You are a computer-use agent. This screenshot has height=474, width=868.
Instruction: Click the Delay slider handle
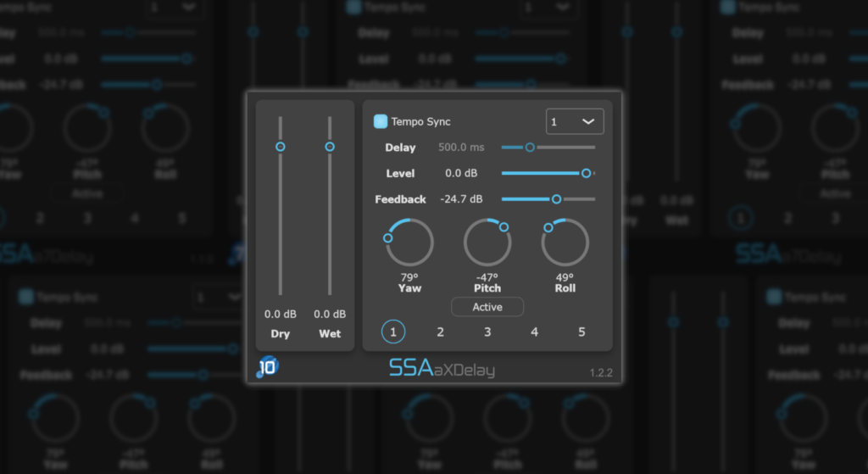530,148
